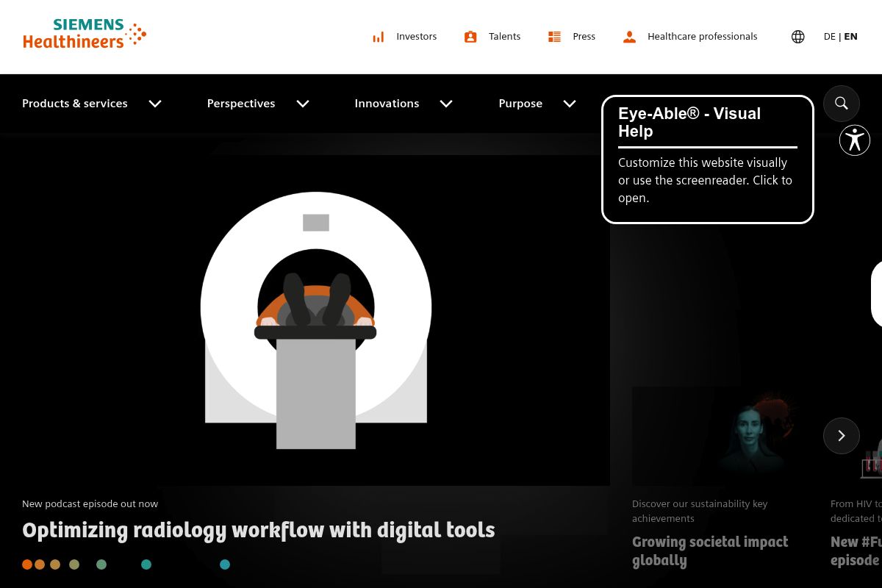Image resolution: width=882 pixels, height=588 pixels.
Task: Click the first orange dot
Action: click(27, 564)
